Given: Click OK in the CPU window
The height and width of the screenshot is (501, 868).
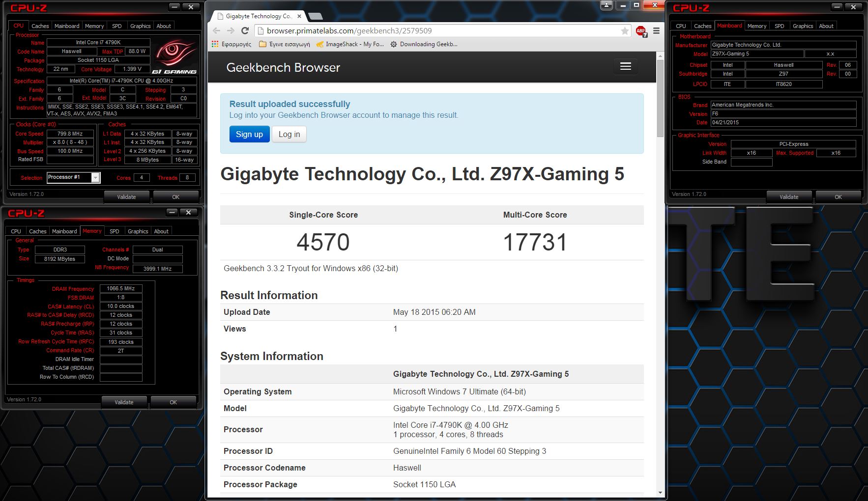Looking at the screenshot, I should coord(175,197).
